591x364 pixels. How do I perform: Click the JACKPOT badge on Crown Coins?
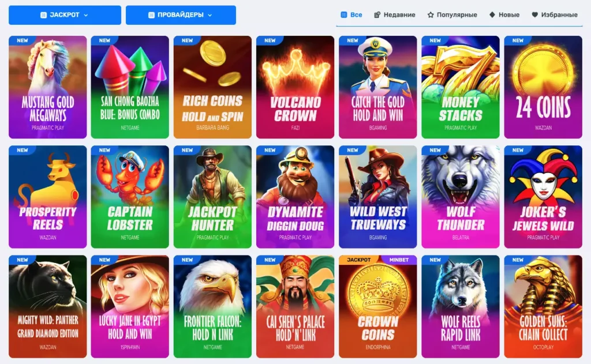(x=359, y=260)
